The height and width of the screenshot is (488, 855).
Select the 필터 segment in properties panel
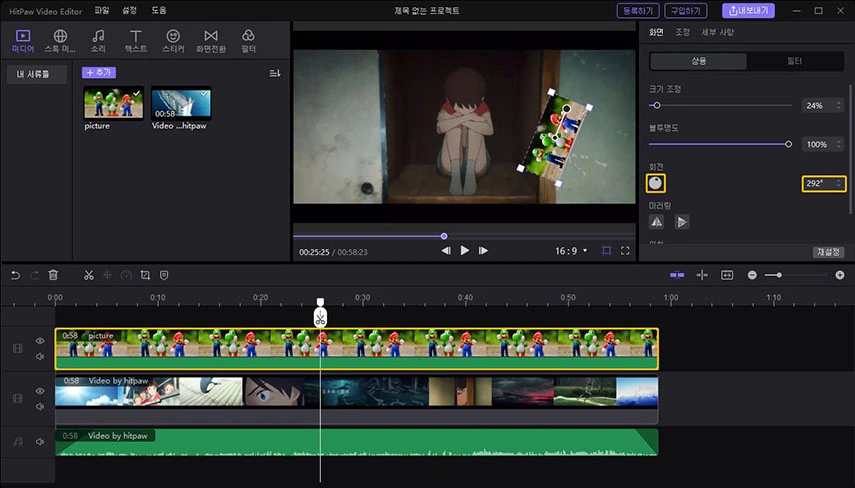(x=794, y=61)
